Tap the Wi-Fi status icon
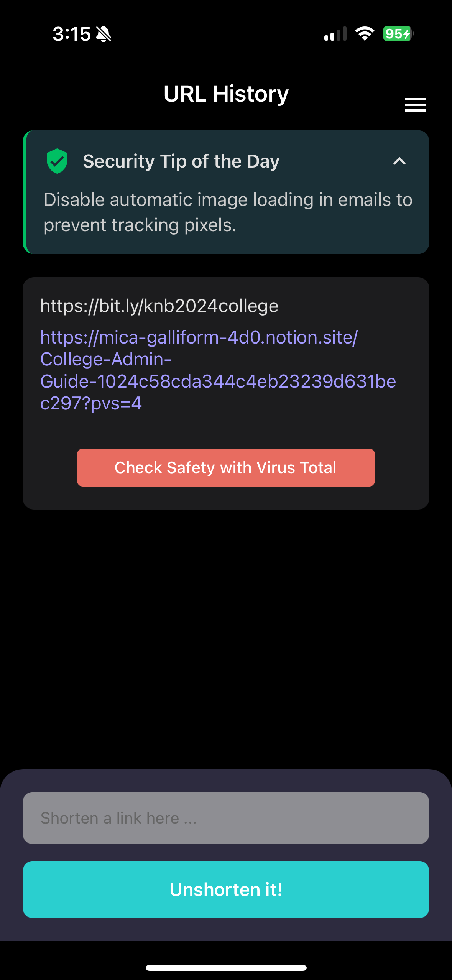The image size is (452, 980). click(365, 34)
